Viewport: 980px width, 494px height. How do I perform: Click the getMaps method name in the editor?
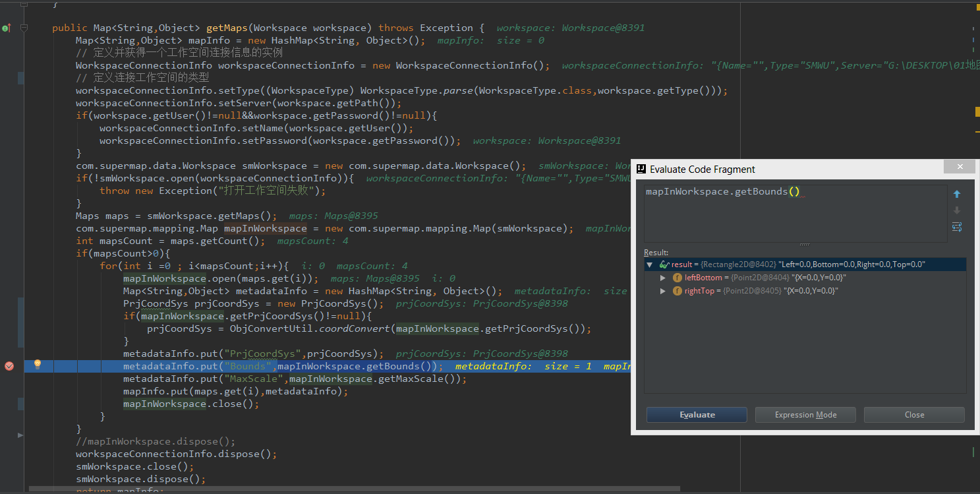tap(227, 28)
